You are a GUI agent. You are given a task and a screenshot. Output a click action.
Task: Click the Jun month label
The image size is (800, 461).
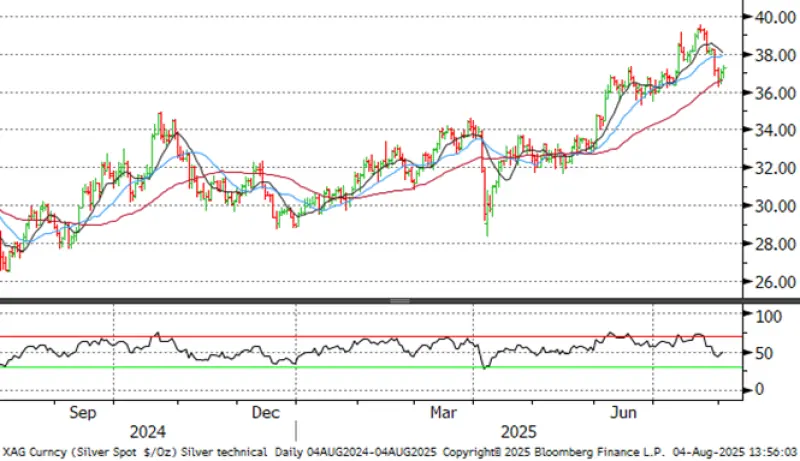click(x=623, y=413)
